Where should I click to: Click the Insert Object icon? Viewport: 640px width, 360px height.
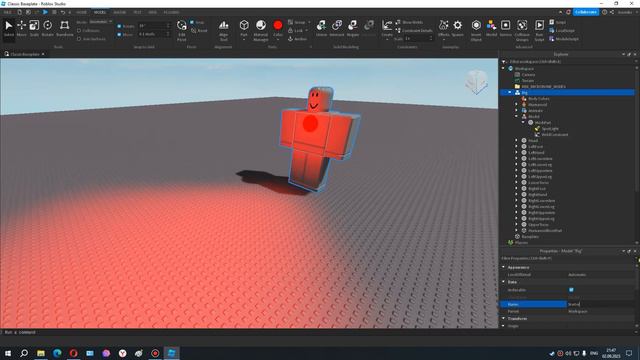pos(476,30)
